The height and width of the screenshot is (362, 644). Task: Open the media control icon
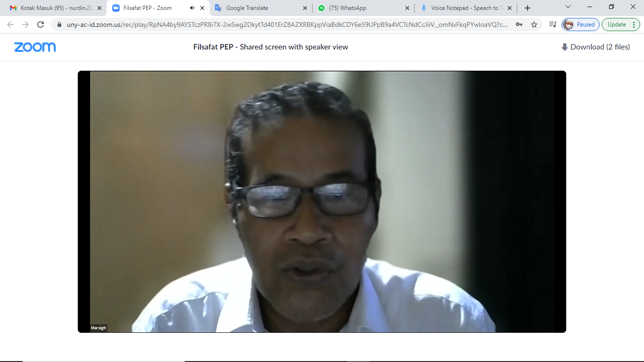[553, 25]
